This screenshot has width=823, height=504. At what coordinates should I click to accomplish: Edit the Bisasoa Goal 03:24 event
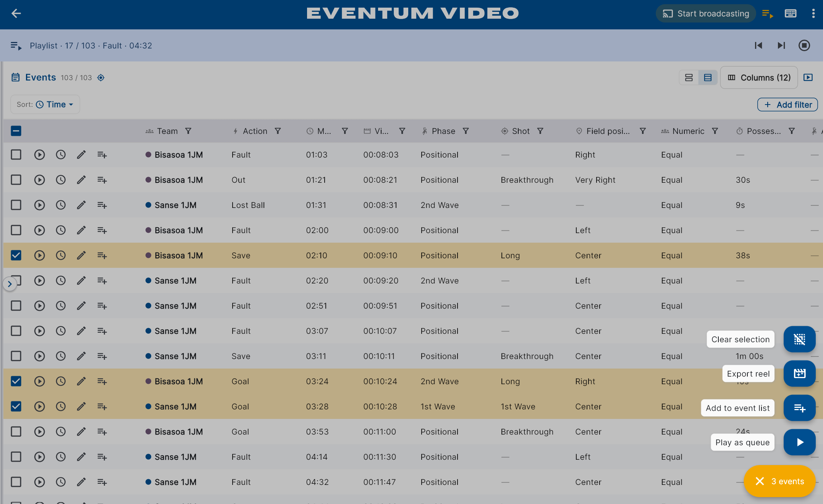(x=81, y=382)
